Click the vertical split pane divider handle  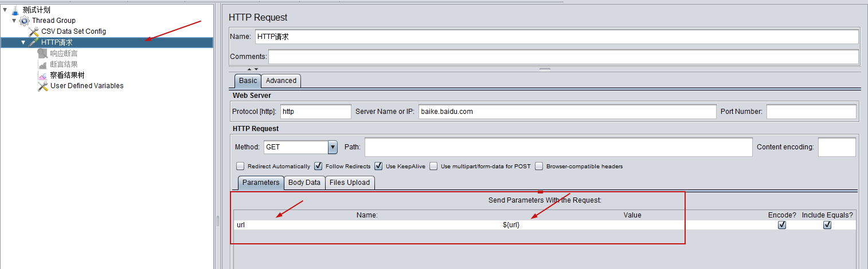[217, 221]
